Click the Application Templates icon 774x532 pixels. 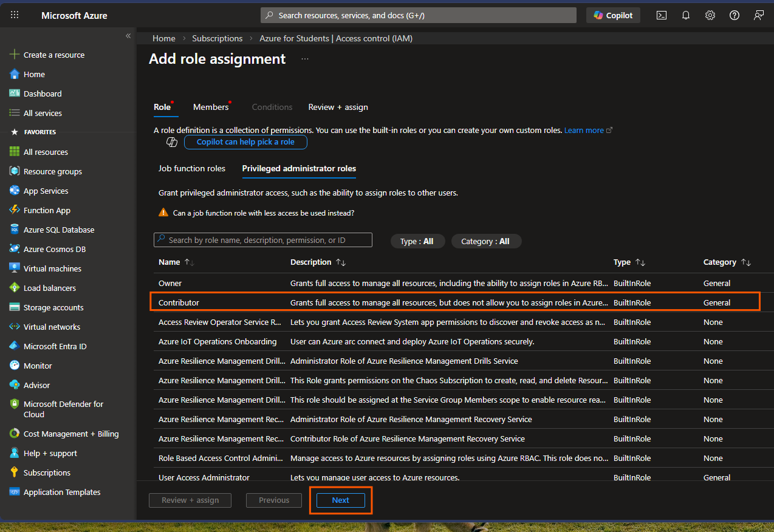click(15, 492)
